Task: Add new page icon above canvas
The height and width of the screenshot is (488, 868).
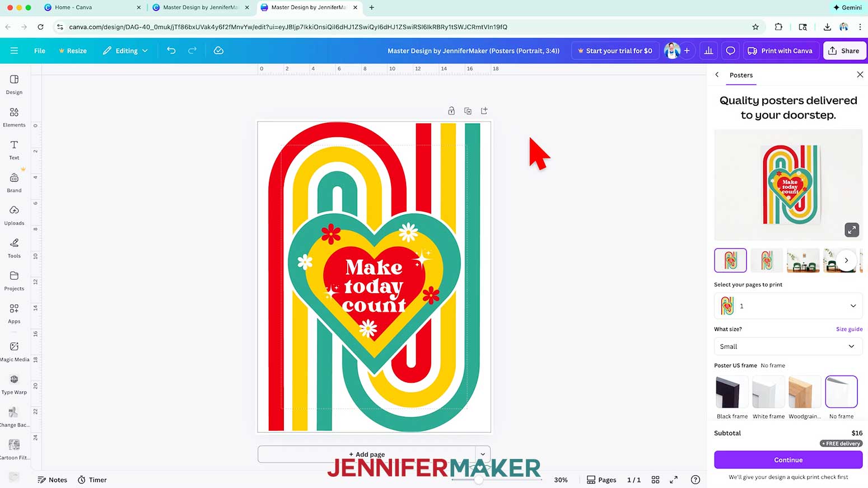Action: tap(484, 111)
